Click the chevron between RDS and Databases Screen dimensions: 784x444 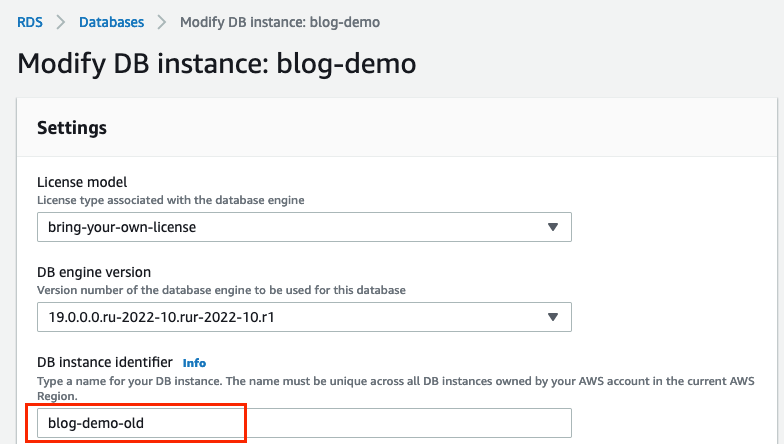60,21
